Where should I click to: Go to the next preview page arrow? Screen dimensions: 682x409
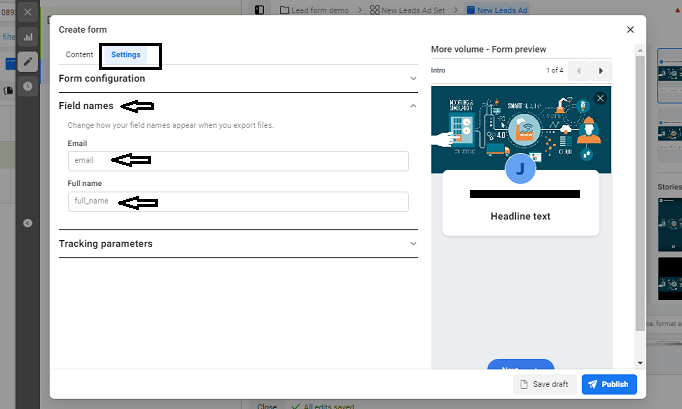coord(600,71)
